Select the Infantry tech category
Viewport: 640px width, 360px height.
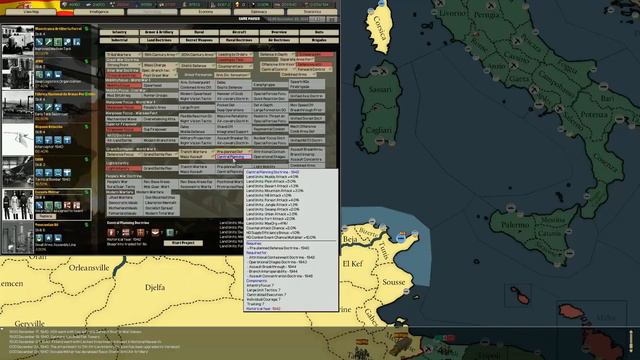pos(119,32)
